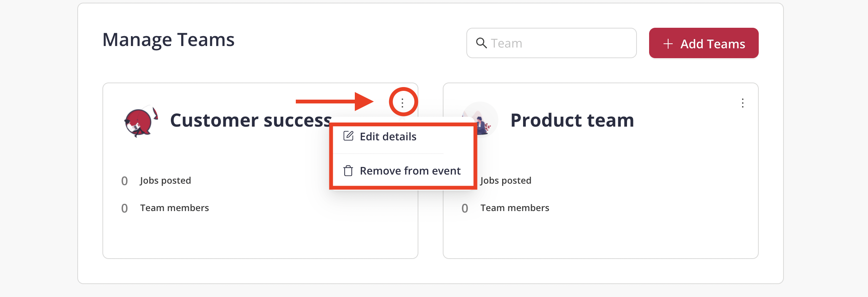Open Product team three-dot options menu
This screenshot has width=868, height=297.
point(742,103)
